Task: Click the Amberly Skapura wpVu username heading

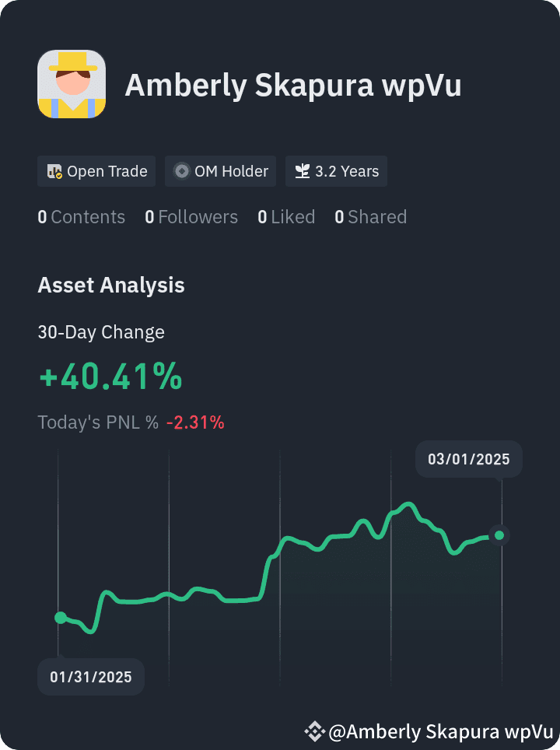Action: pos(293,85)
